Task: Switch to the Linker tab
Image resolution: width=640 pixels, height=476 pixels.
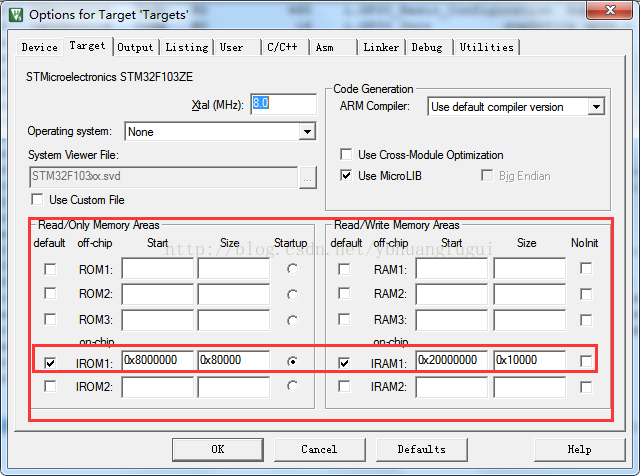Action: [381, 47]
